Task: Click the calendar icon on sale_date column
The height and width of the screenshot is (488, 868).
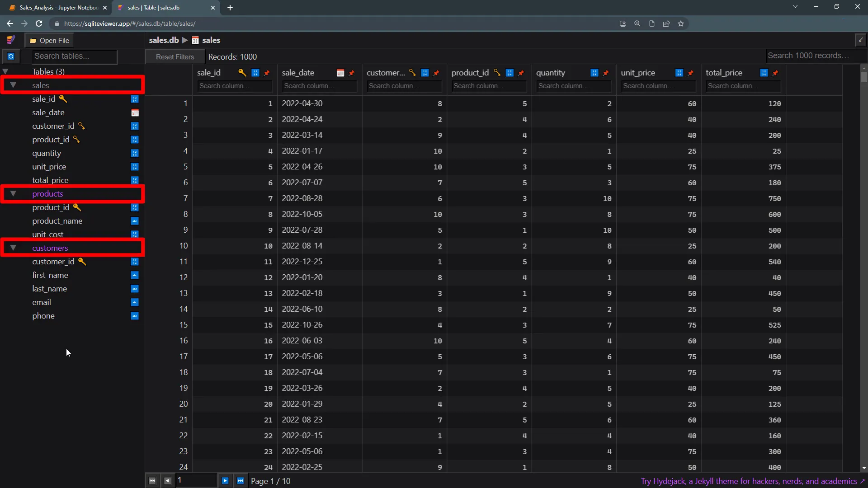Action: 340,73
